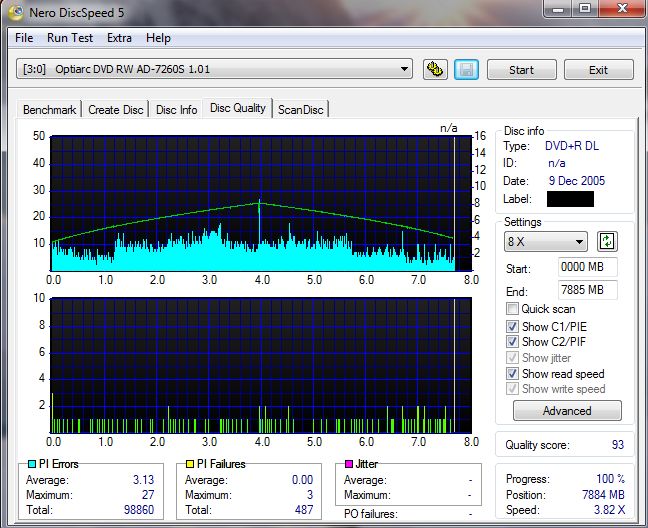Screen dimensions: 648x528
Task: Minimize the Nero DiscSpeed window
Action: pos(558,8)
